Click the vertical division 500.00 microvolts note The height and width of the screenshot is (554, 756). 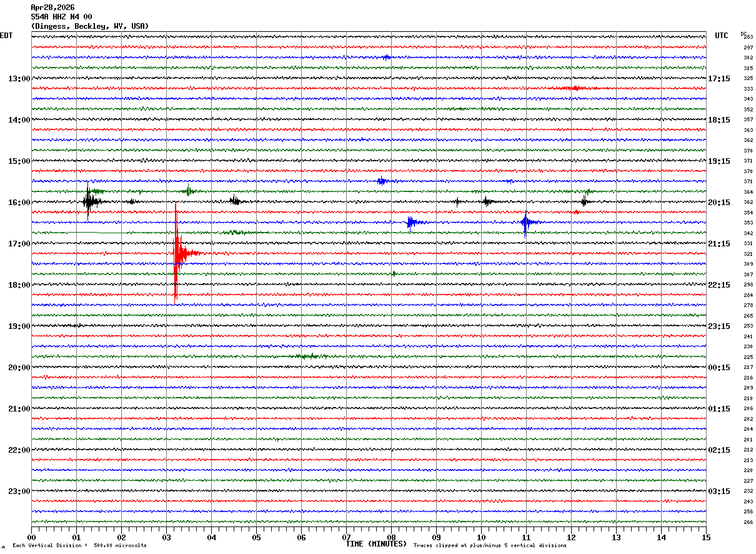tap(79, 546)
